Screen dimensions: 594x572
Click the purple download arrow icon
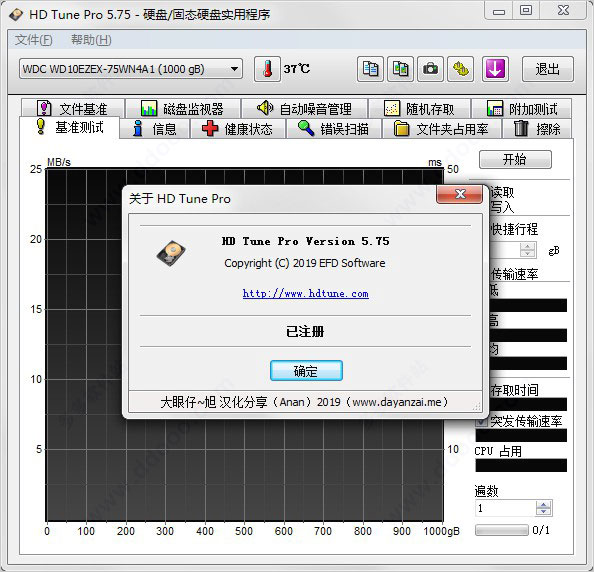click(495, 69)
